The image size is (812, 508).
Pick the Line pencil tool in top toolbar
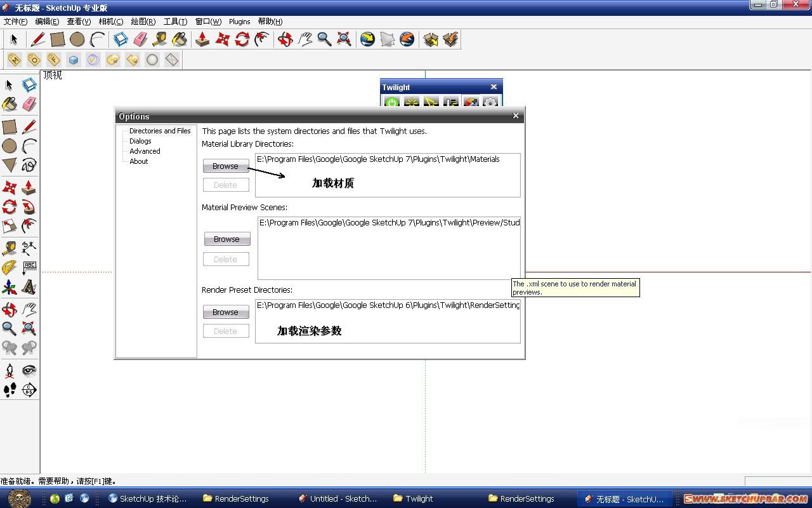pos(38,39)
